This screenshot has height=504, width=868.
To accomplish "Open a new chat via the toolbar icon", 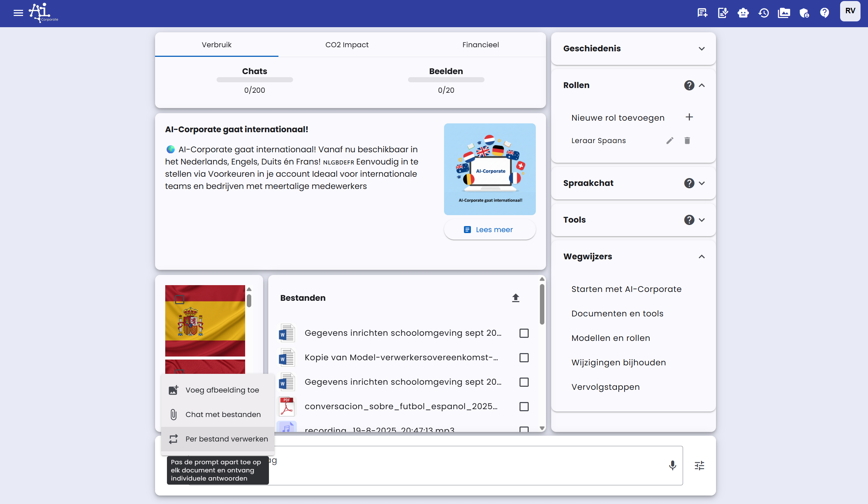I will click(702, 13).
